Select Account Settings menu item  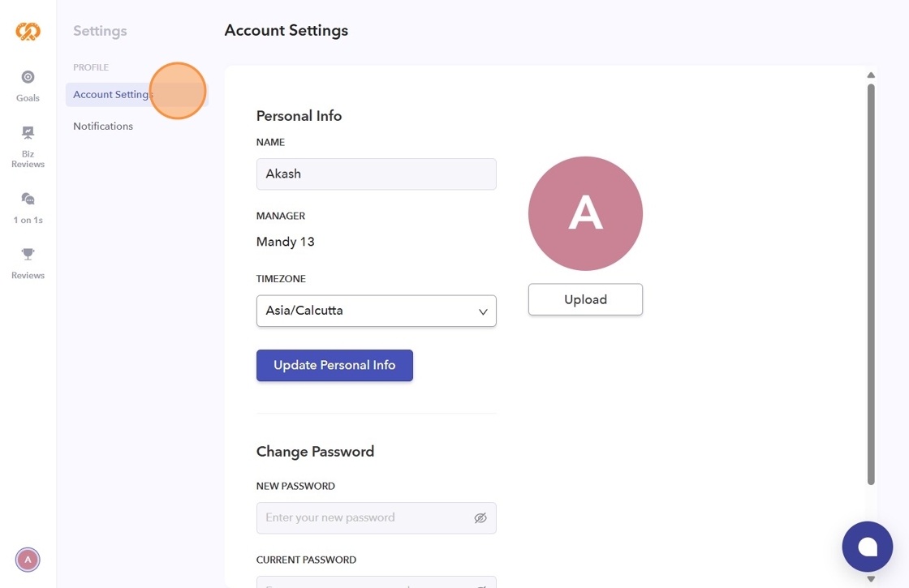click(112, 95)
